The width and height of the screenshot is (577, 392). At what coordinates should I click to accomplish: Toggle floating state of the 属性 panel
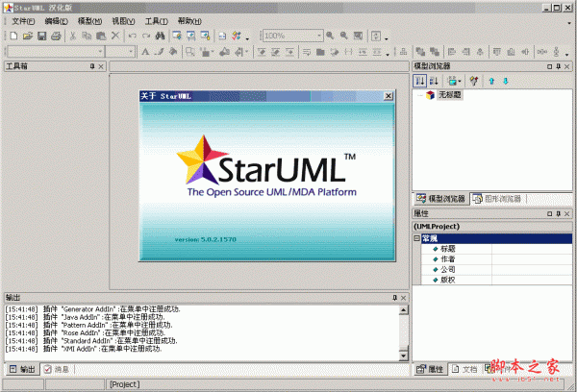pos(549,213)
